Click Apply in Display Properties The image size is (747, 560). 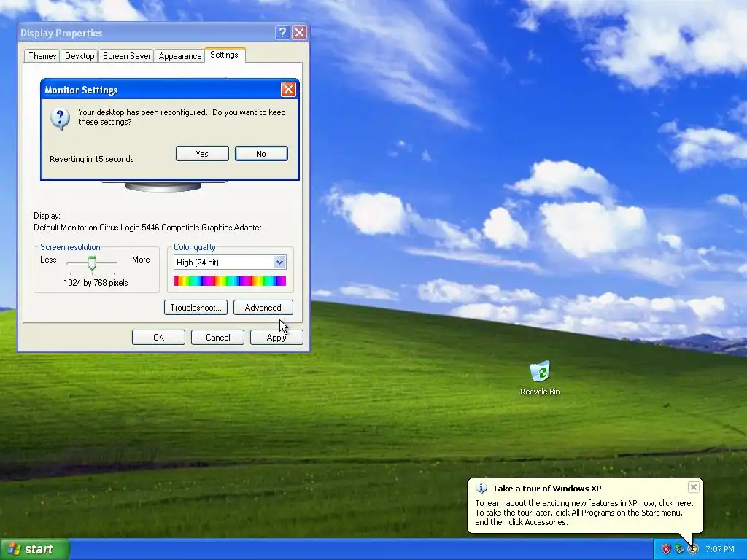[276, 337]
